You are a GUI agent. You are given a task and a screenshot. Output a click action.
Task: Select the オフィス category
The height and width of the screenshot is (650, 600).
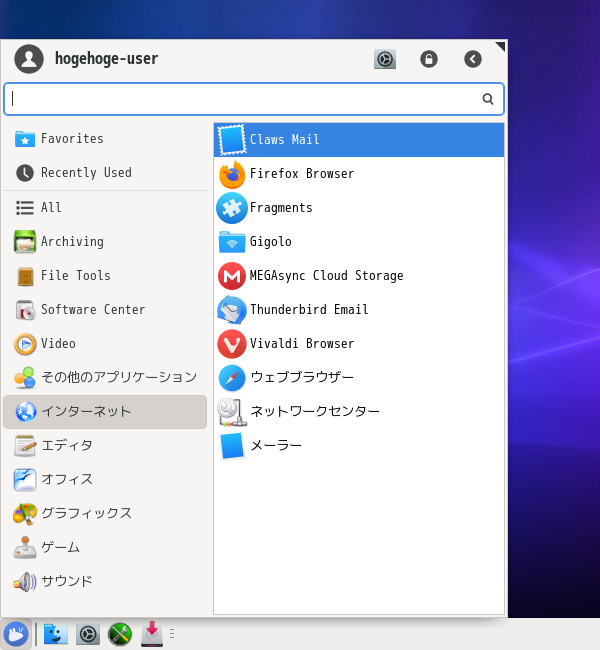105,480
